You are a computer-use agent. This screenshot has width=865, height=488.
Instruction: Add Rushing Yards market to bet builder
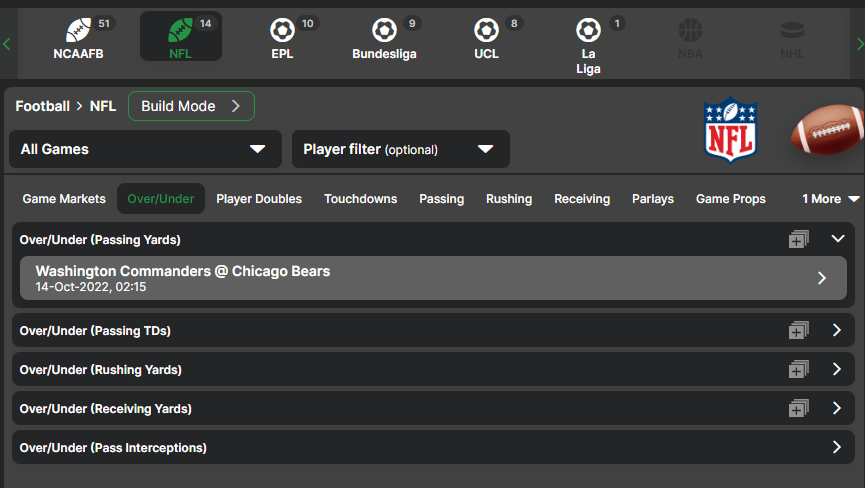(798, 369)
